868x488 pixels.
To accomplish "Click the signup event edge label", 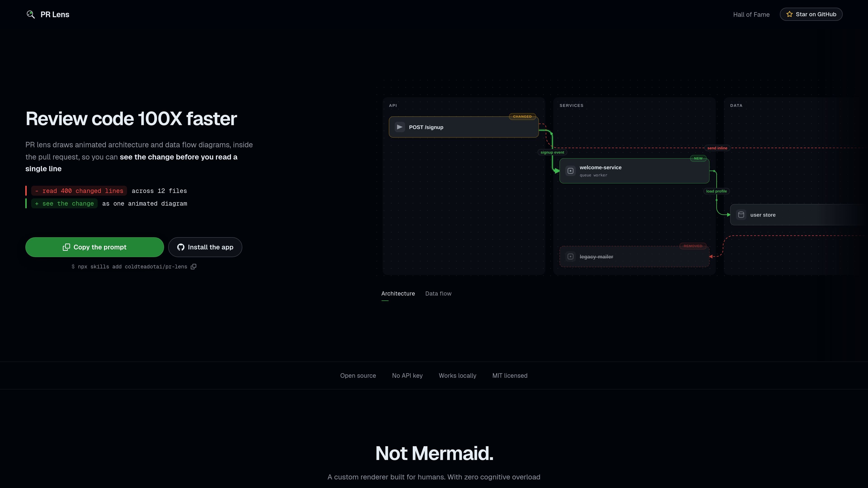I will [552, 152].
